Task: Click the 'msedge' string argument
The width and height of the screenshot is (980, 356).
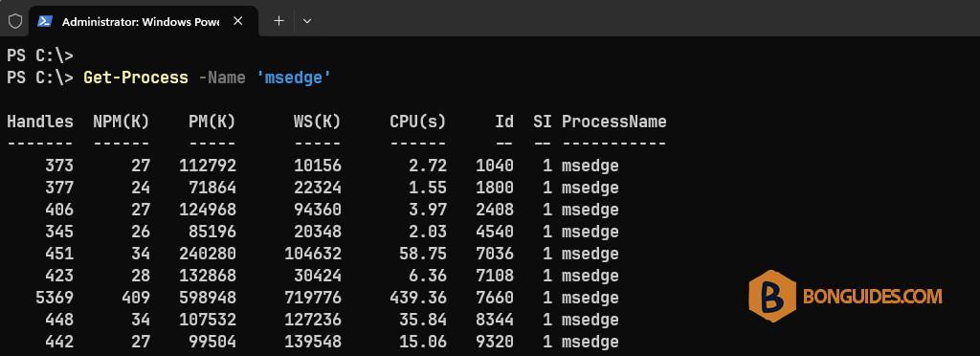Action: tap(294, 78)
